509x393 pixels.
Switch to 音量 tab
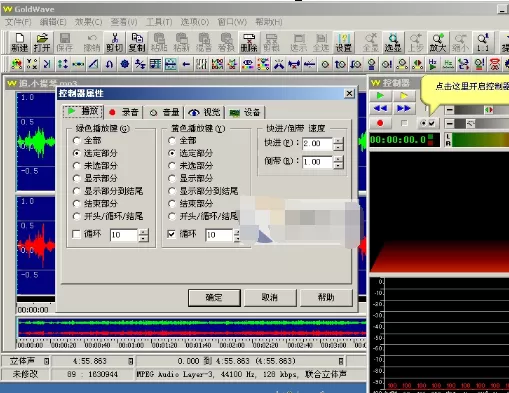click(x=164, y=112)
